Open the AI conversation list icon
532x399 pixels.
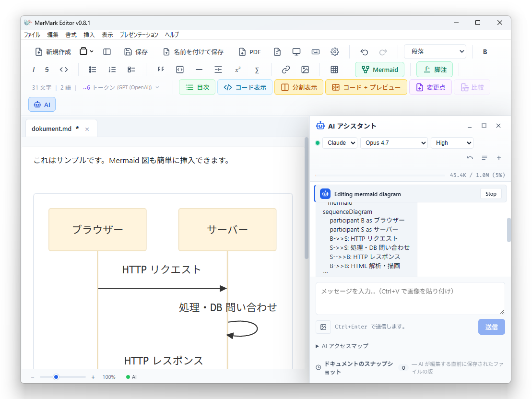(485, 158)
